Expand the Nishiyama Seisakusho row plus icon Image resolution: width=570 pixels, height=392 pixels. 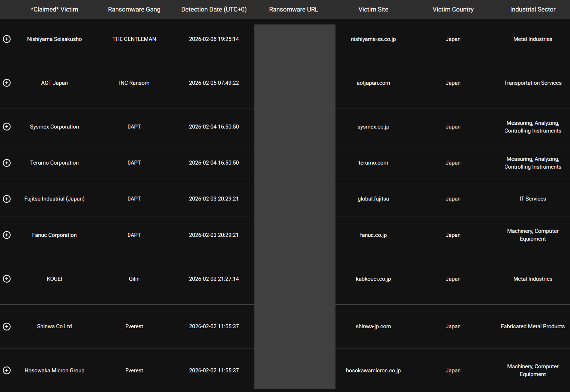(x=7, y=39)
